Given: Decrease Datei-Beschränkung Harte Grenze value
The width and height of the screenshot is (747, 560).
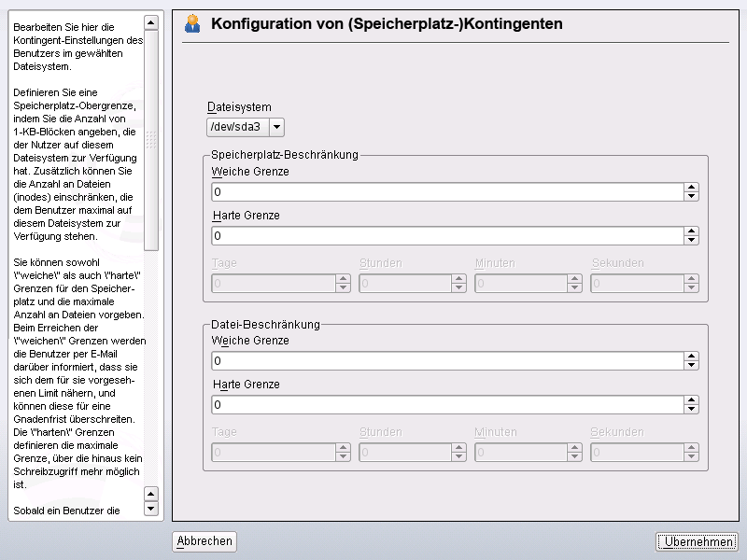Looking at the screenshot, I should click(691, 409).
